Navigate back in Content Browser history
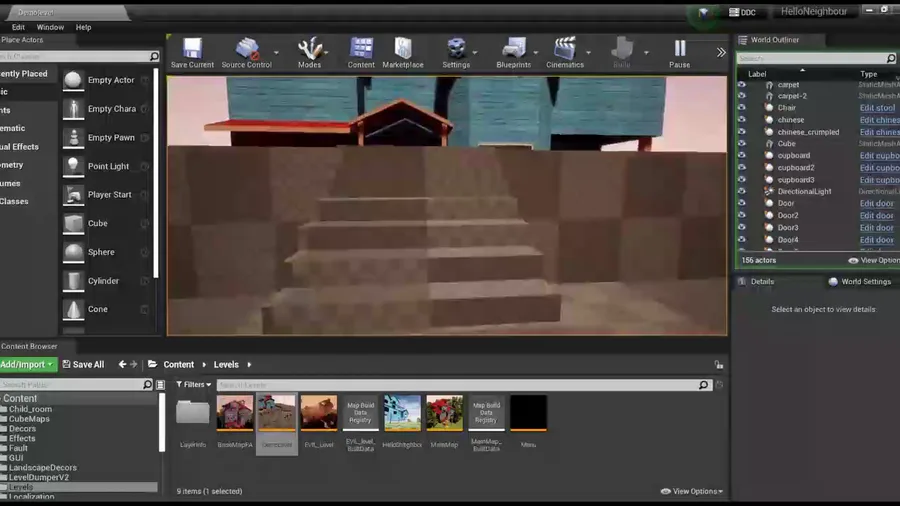The width and height of the screenshot is (900, 506). click(122, 364)
